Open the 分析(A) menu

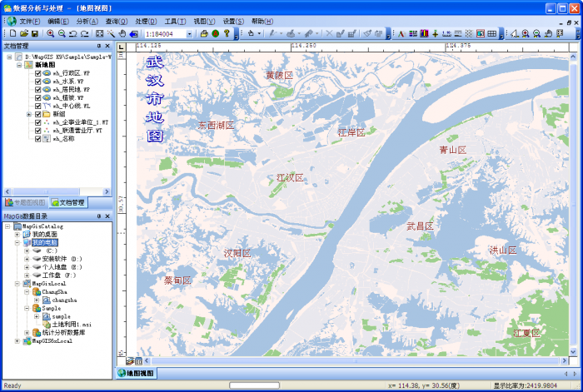point(87,21)
